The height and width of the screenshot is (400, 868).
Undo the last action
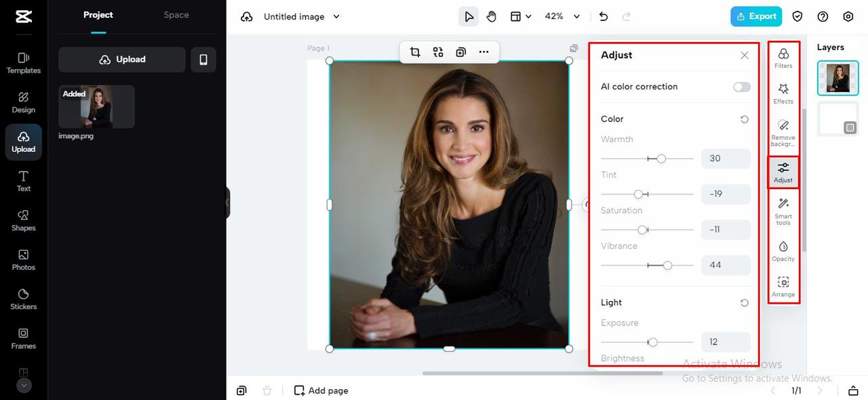(x=604, y=16)
